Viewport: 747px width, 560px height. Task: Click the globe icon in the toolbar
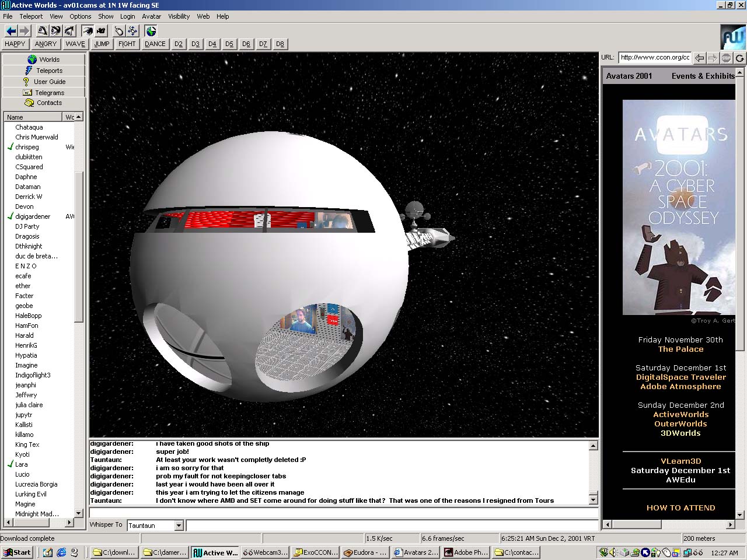tap(151, 31)
